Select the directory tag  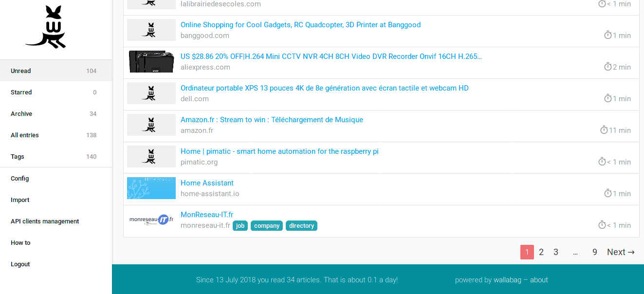[x=301, y=225]
